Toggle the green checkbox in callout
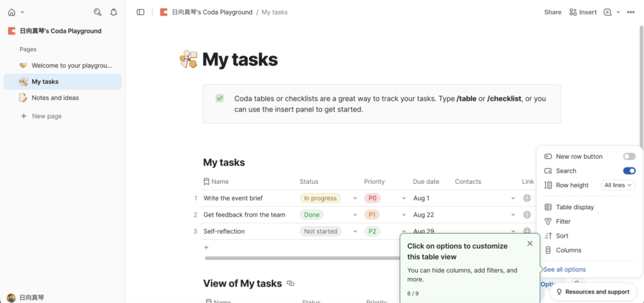 tap(219, 98)
